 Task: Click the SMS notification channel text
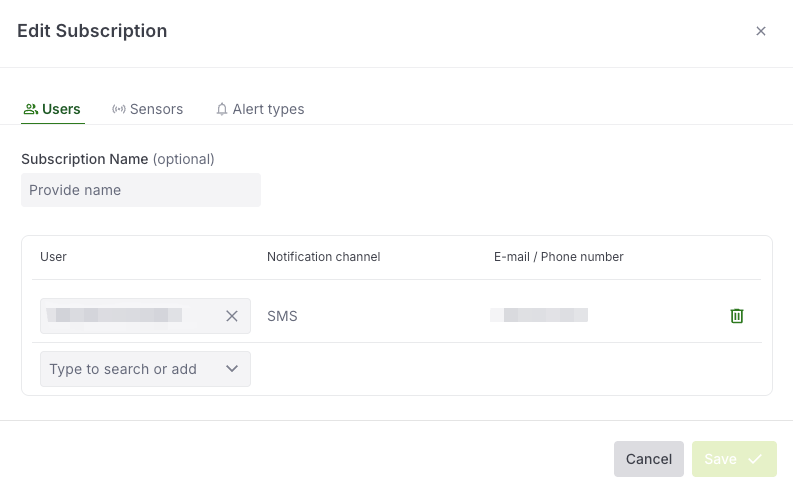pyautogui.click(x=282, y=316)
